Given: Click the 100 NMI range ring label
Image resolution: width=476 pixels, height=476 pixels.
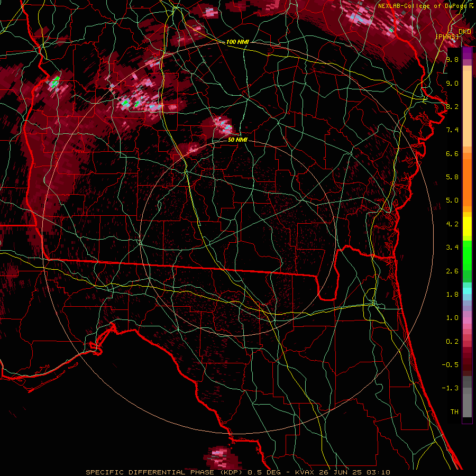Looking at the screenshot, I should (x=237, y=42).
